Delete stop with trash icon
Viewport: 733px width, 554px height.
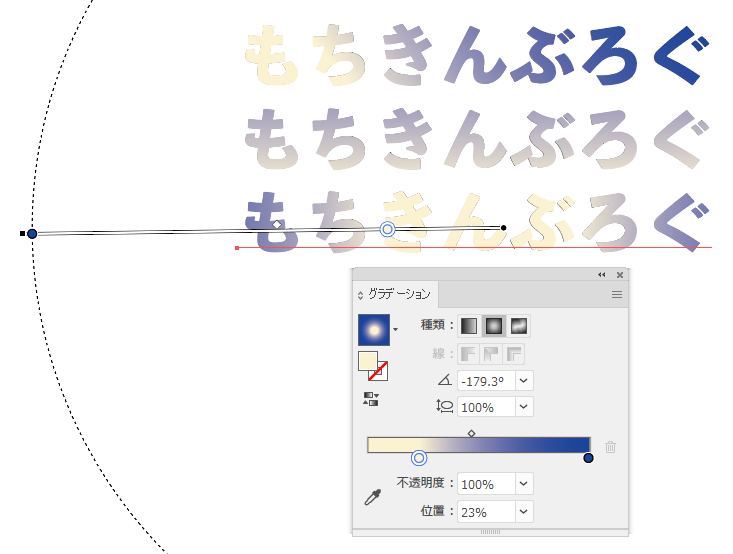click(610, 447)
